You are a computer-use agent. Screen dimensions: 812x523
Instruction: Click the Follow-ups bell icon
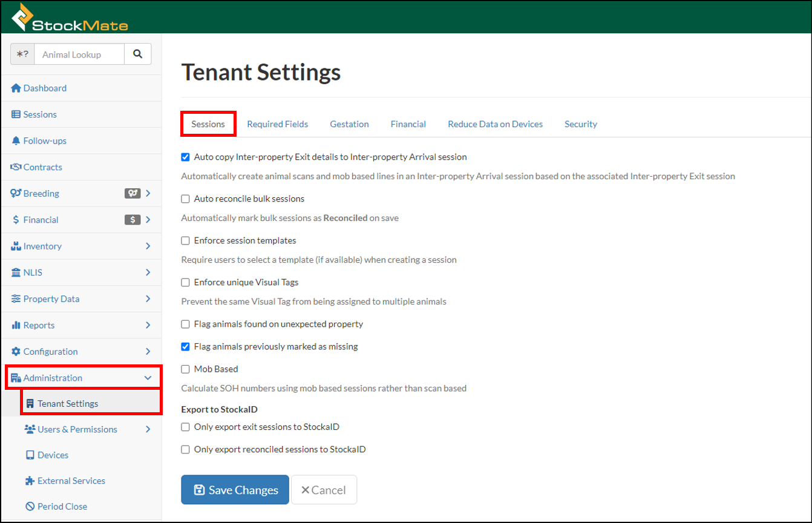15,140
